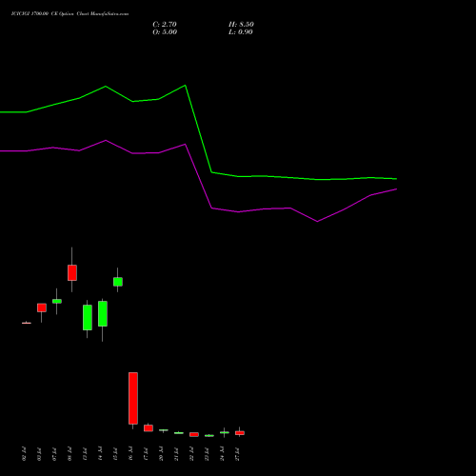Viewport: 476px width, 476px height.
Task: Click the red candle above '08 Jul'
Action: coord(72,272)
